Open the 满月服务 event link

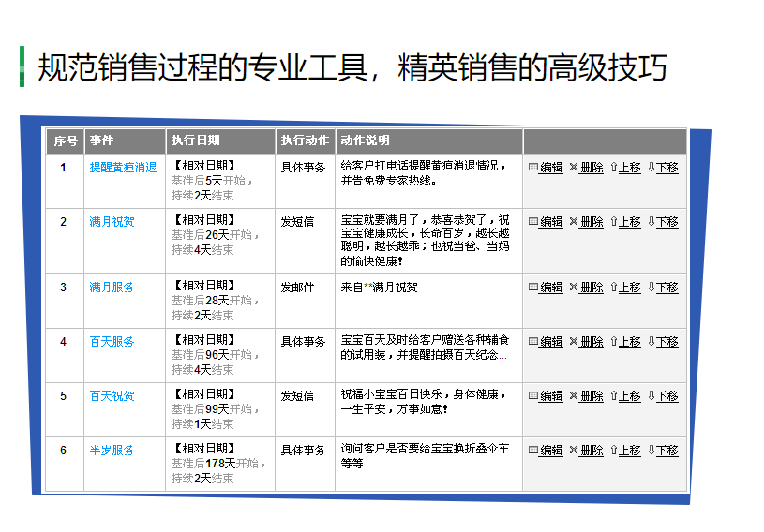point(112,288)
